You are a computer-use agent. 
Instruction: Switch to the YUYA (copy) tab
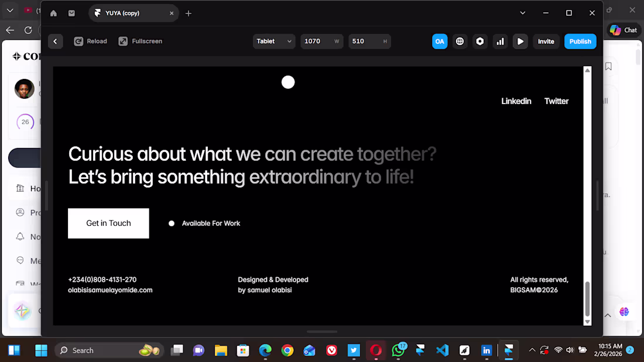click(134, 13)
